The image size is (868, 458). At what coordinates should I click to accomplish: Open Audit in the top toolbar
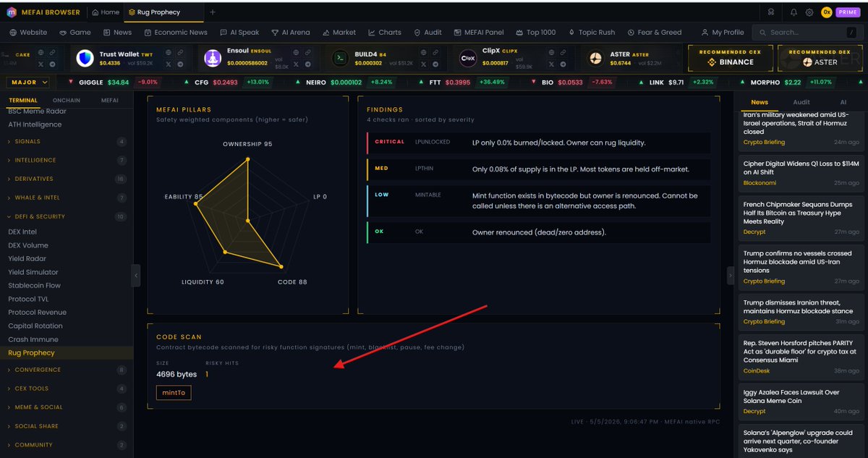pos(428,33)
